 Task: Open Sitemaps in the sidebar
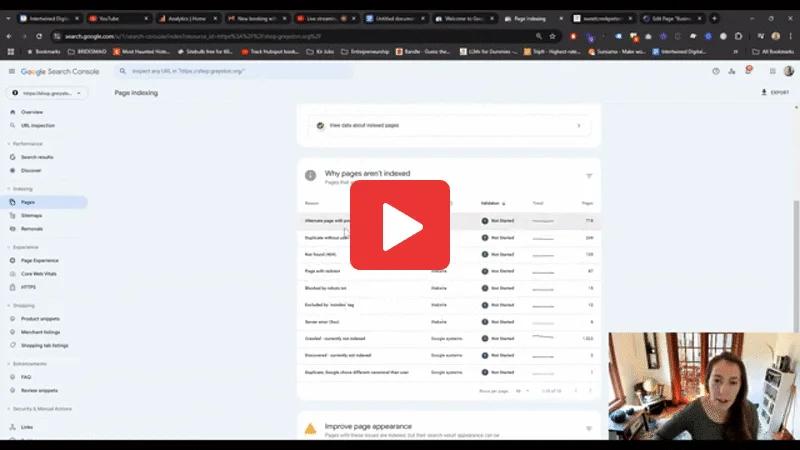(32, 215)
